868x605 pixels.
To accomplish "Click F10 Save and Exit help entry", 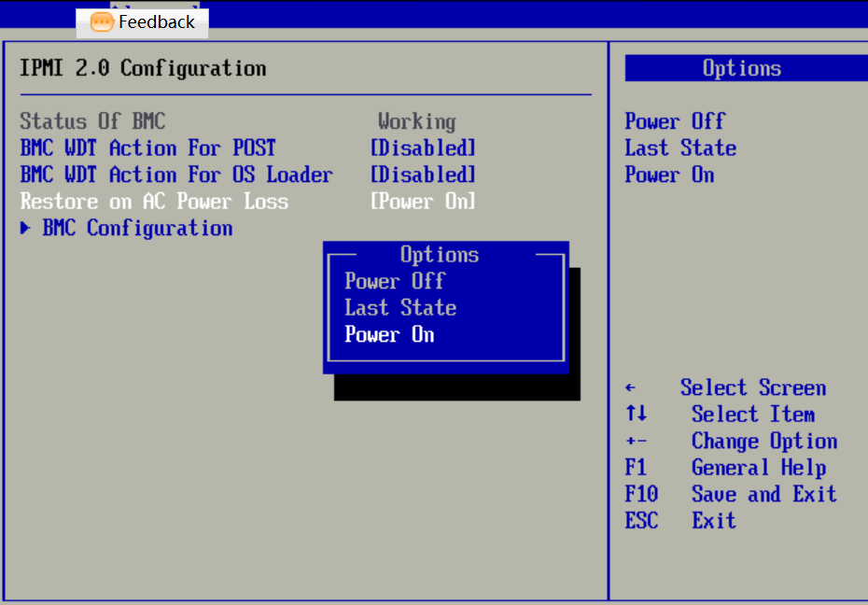I will pyautogui.click(x=730, y=495).
